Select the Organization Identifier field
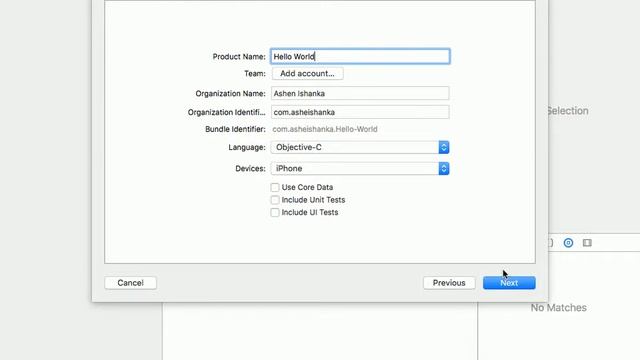Image resolution: width=640 pixels, height=360 pixels. (x=360, y=112)
